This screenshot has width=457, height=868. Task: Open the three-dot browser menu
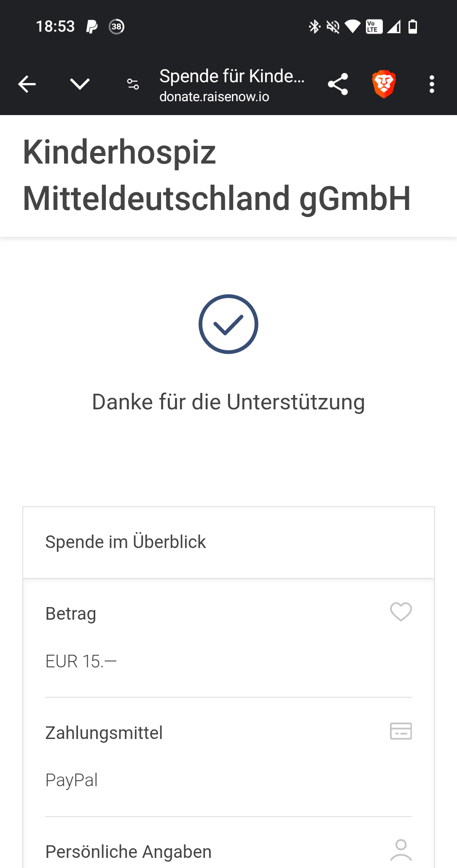tap(432, 84)
